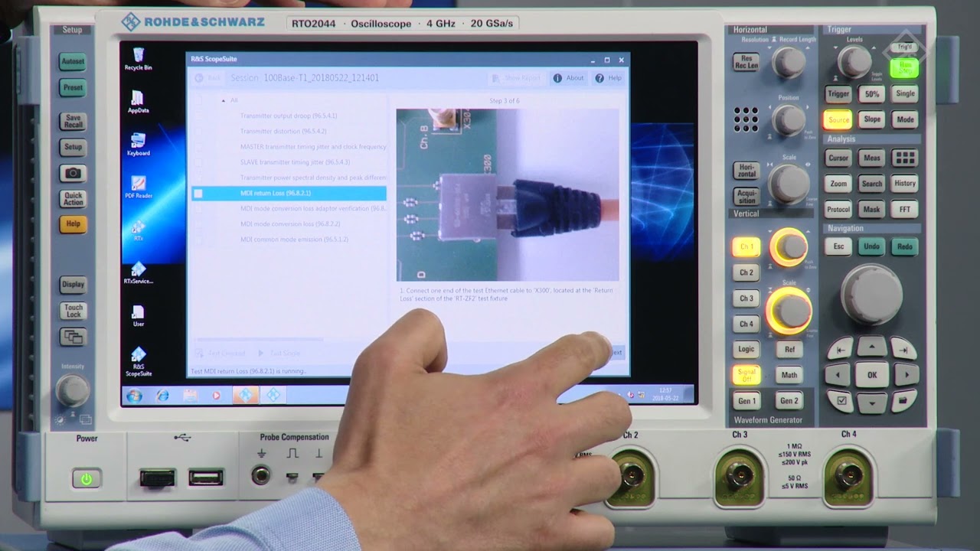Tap the checkmark navigation key
Viewport: 980px width, 551px height.
point(841,400)
